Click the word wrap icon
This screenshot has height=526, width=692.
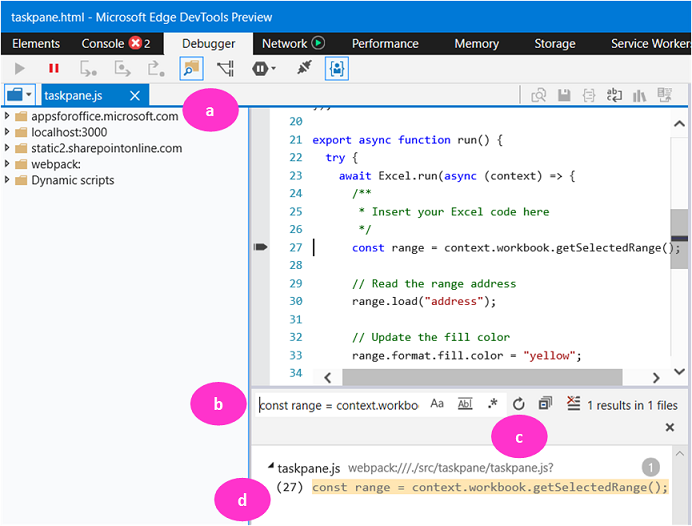614,95
